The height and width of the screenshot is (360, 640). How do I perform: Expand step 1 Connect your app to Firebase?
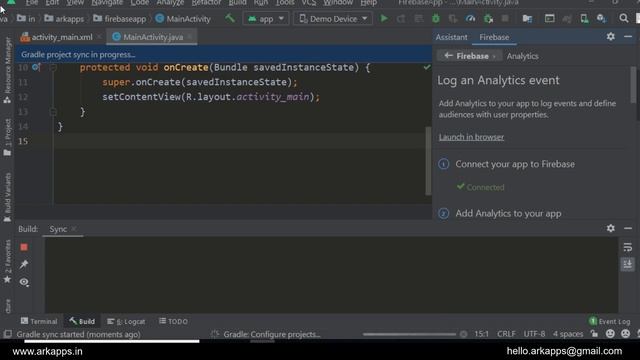pos(515,164)
